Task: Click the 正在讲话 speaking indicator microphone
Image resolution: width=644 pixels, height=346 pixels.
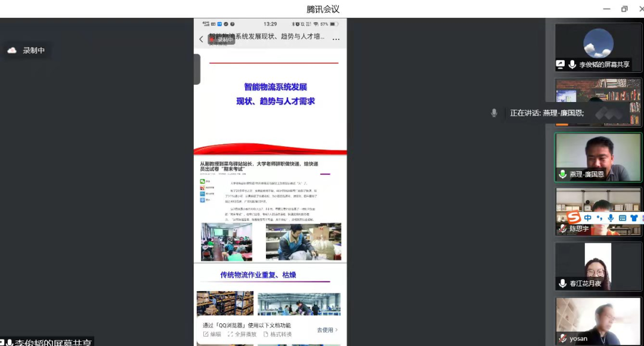Action: click(494, 113)
